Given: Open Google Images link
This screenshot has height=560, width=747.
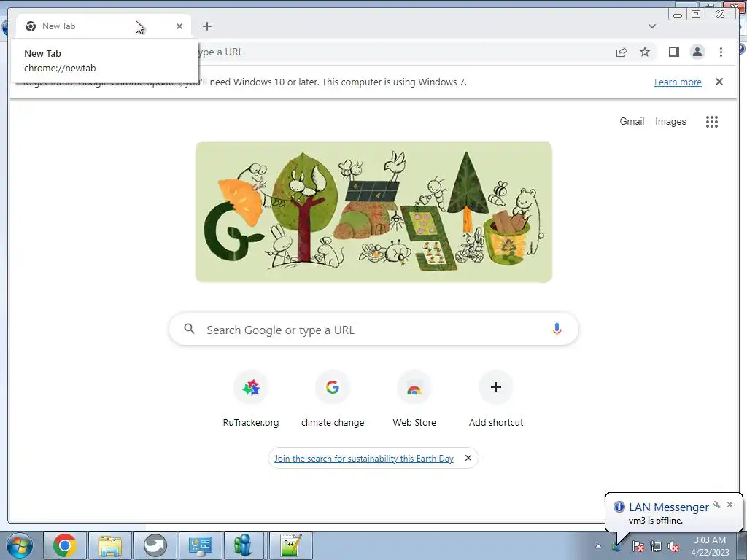Looking at the screenshot, I should pos(670,122).
